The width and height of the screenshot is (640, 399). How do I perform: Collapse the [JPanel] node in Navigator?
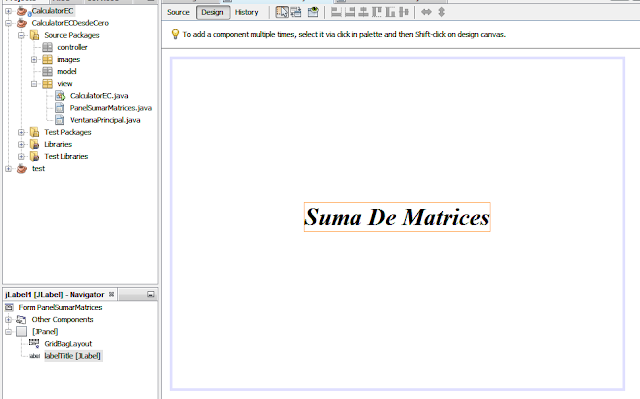click(x=9, y=332)
